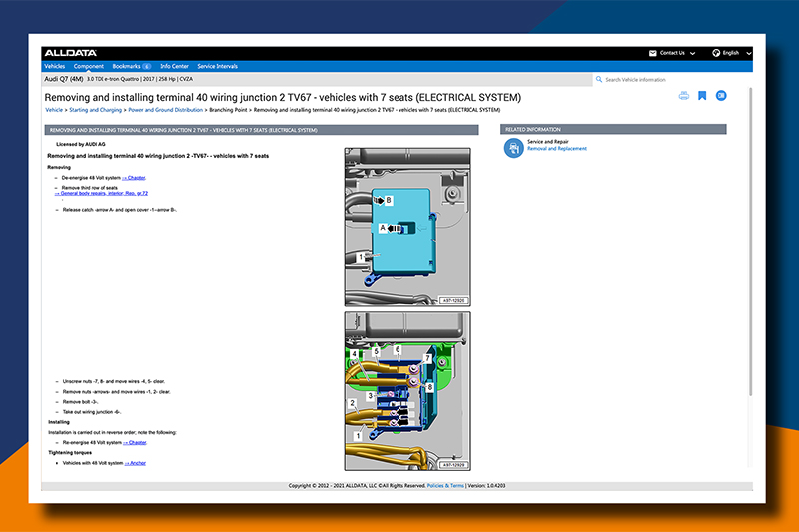Viewport: 799px width, 532px height.
Task: Click the language globe icon
Action: (x=716, y=53)
